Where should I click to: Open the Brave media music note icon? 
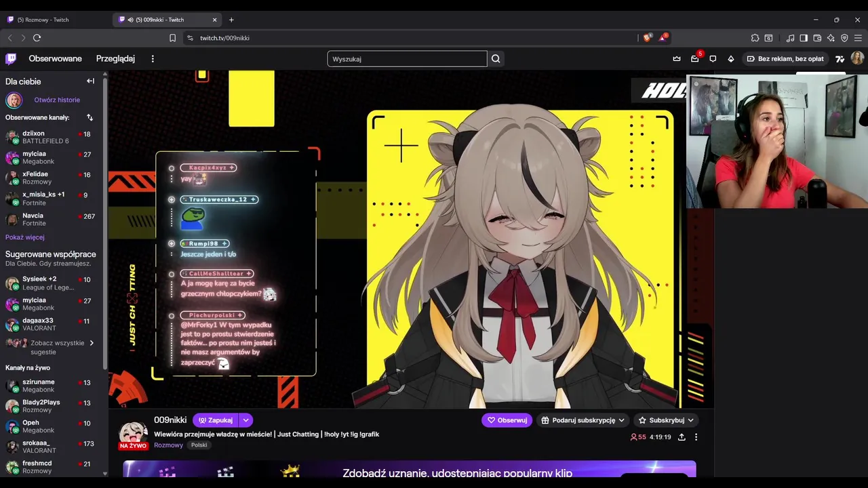(x=790, y=38)
